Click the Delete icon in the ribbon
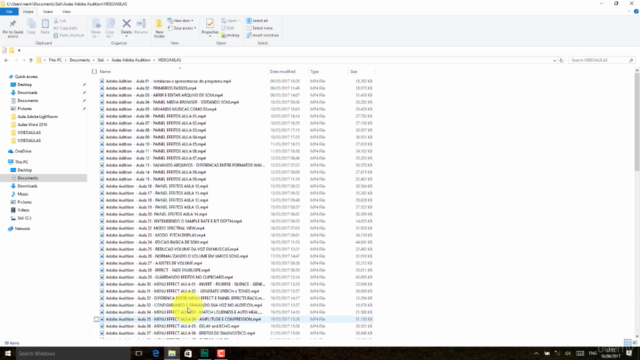The width and height of the screenshot is (640, 360). click(x=126, y=27)
